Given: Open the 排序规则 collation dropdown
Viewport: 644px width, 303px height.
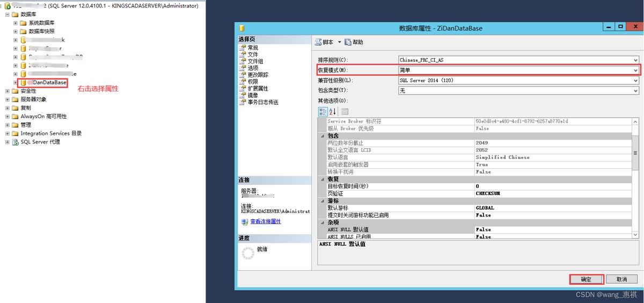Looking at the screenshot, I should pyautogui.click(x=635, y=60).
